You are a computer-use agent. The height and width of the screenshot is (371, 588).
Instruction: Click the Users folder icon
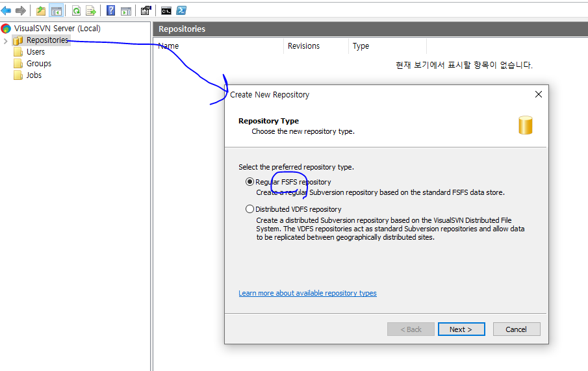18,52
